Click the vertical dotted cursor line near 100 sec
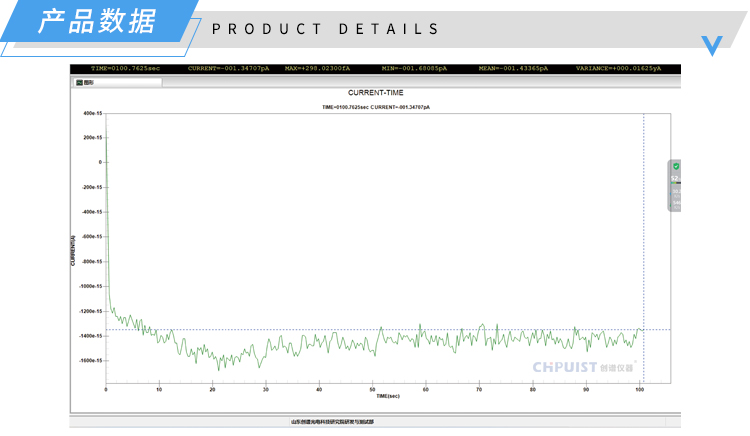The image size is (750, 436). [x=644, y=249]
